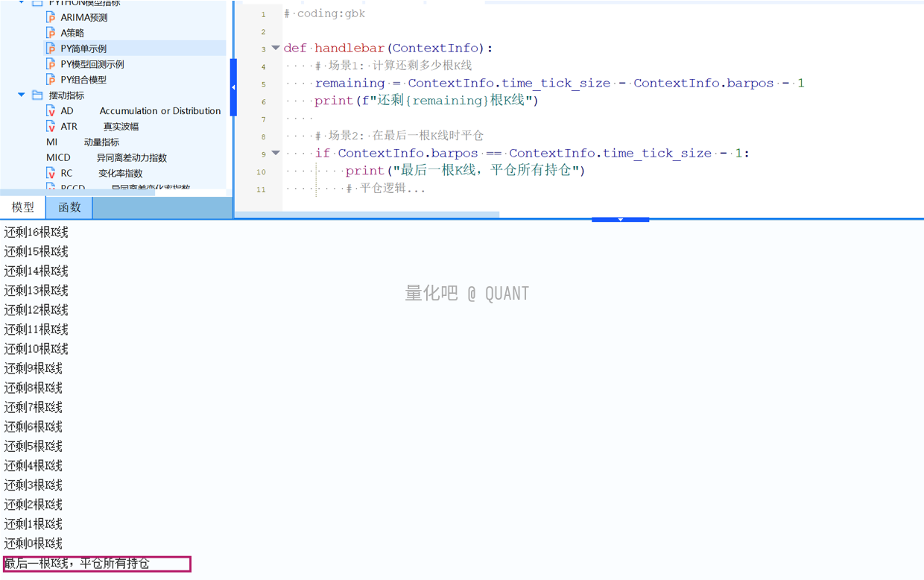Click the A策略 Python model icon

(51, 33)
